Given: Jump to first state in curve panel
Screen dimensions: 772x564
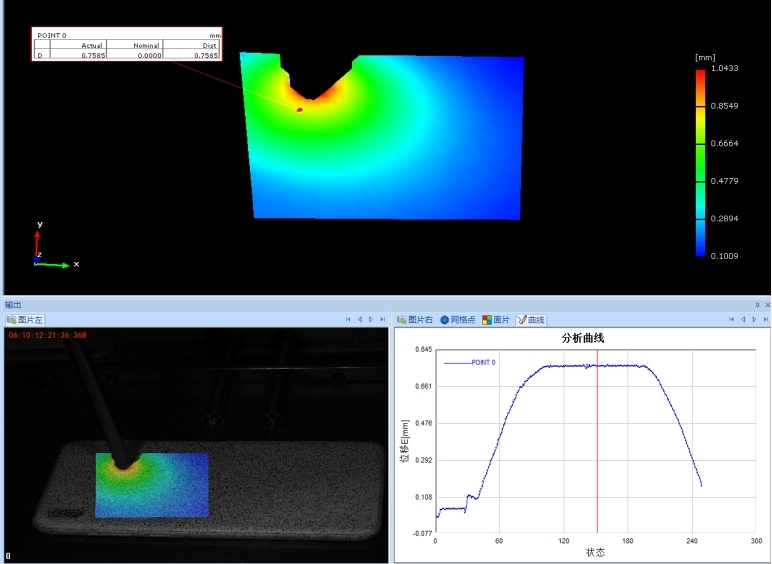Looking at the screenshot, I should click(731, 320).
